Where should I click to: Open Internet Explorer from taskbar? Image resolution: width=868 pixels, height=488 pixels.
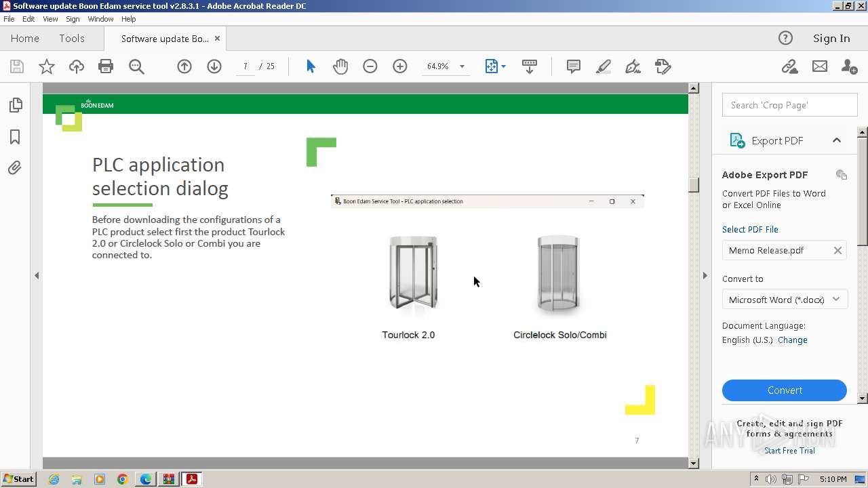pyautogui.click(x=54, y=479)
